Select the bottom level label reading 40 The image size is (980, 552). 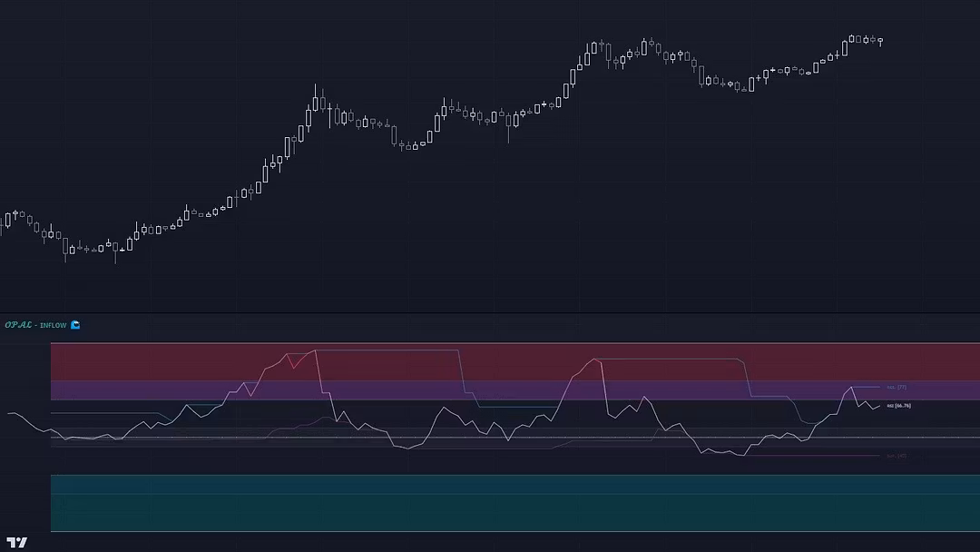pos(897,456)
